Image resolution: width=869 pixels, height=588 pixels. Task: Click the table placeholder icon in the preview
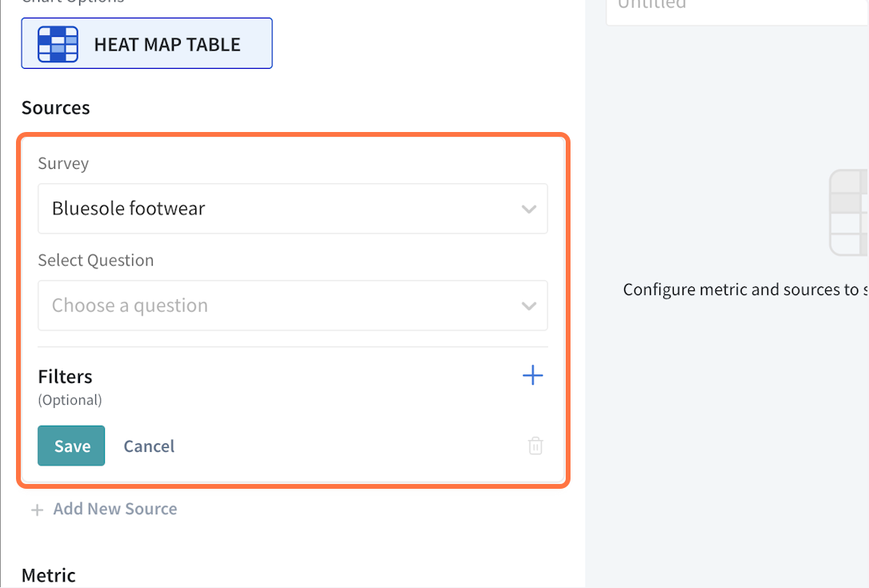point(849,213)
